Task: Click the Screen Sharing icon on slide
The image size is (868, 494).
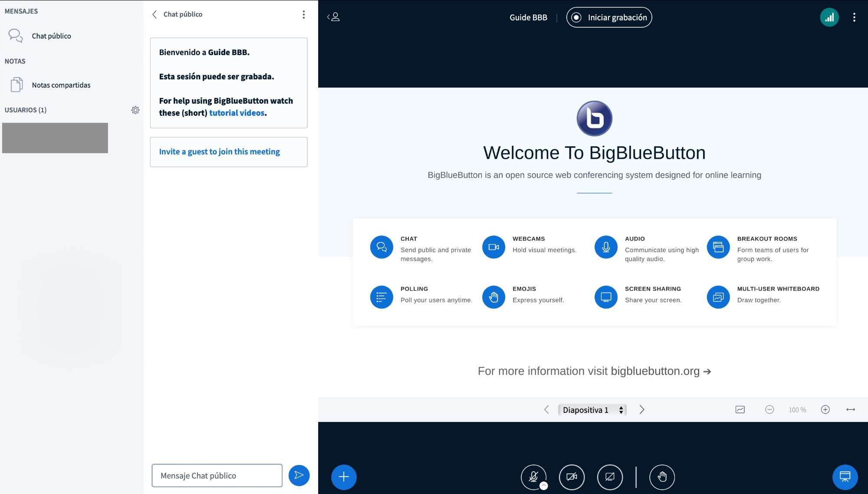Action: 606,297
